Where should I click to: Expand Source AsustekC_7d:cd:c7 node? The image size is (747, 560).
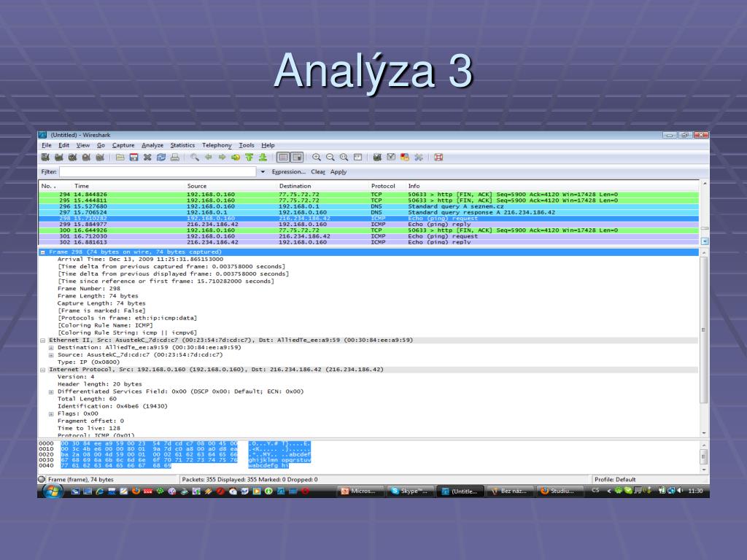tap(51, 355)
